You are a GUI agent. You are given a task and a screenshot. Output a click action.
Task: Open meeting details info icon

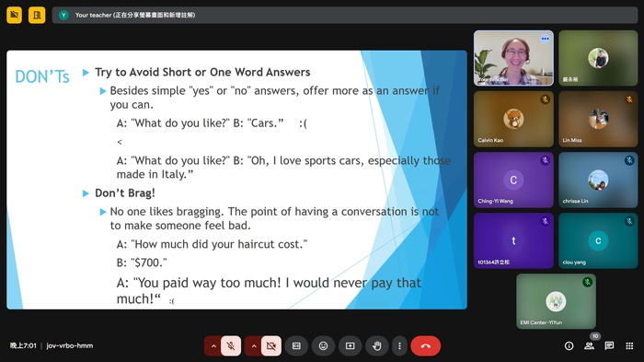569,346
